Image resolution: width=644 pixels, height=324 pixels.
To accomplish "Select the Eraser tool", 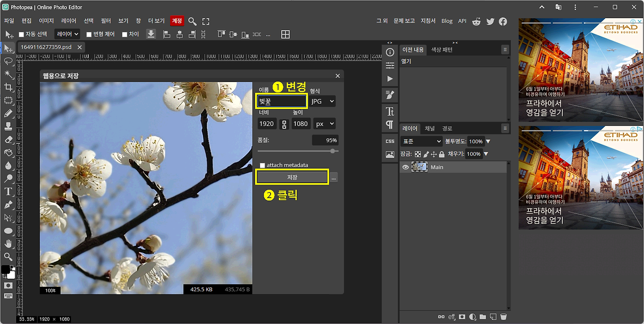I will coord(9,139).
